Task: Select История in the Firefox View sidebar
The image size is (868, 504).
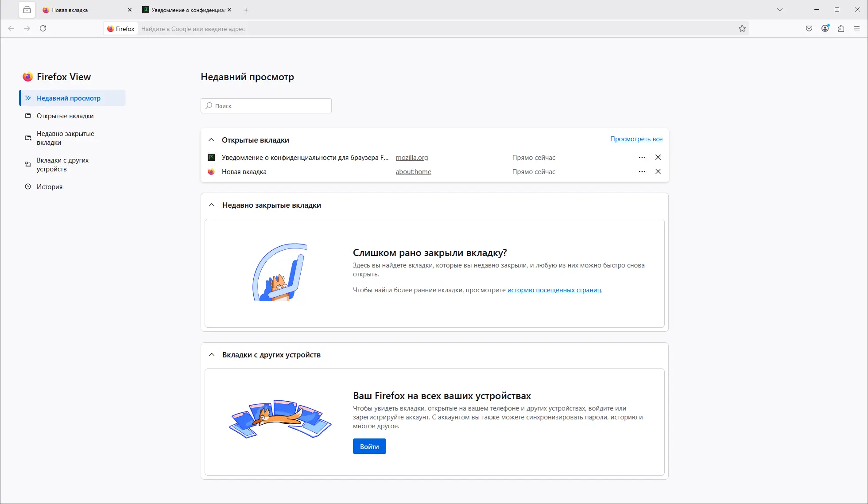Action: click(x=49, y=186)
